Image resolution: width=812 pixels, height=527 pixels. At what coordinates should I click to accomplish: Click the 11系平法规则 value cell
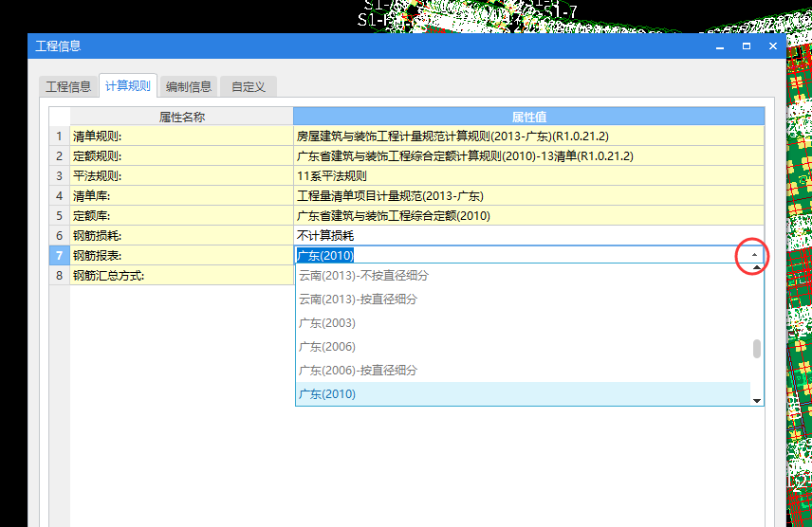click(528, 176)
